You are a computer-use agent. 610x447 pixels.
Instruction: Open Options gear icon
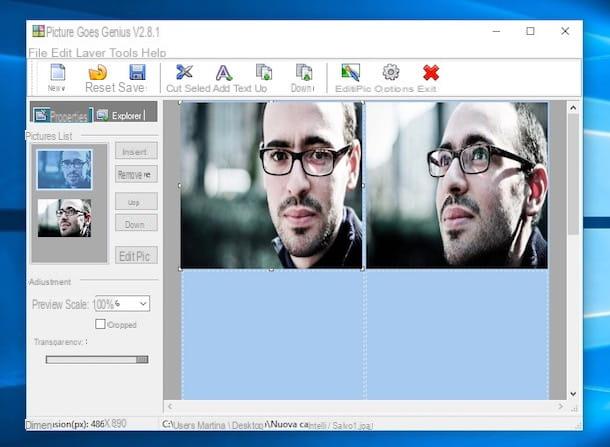coord(391,72)
